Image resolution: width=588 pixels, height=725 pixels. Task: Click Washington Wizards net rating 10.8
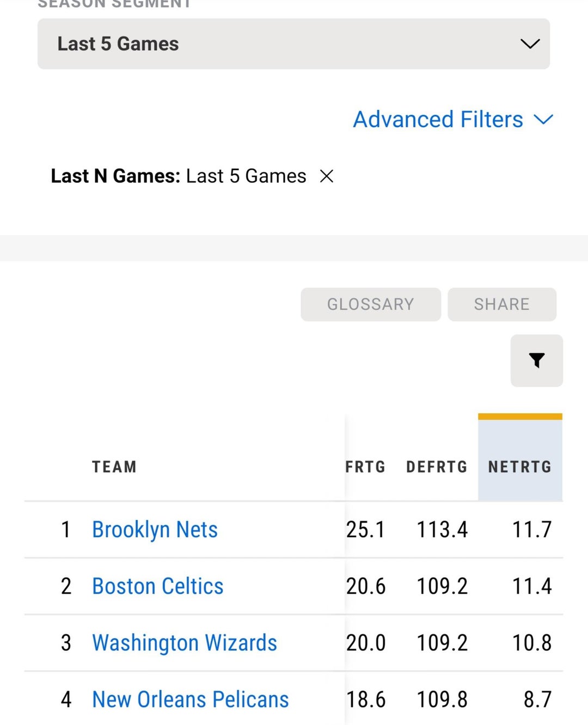[531, 643]
